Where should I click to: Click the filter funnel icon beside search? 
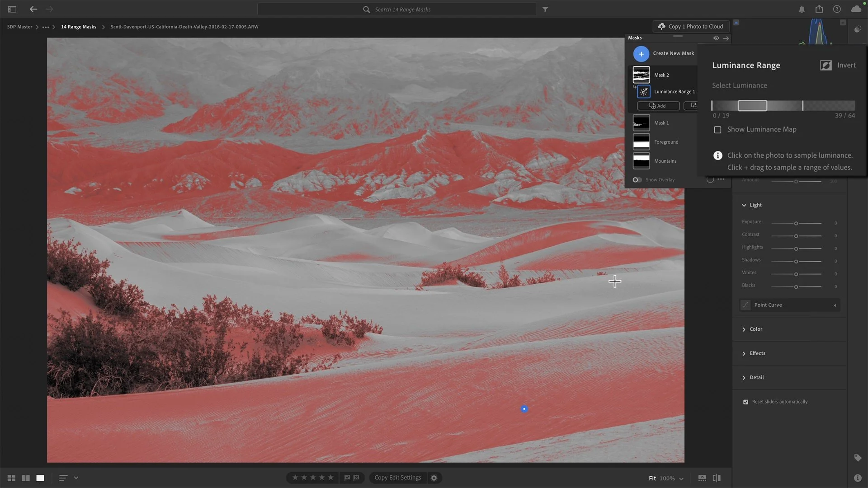point(545,9)
